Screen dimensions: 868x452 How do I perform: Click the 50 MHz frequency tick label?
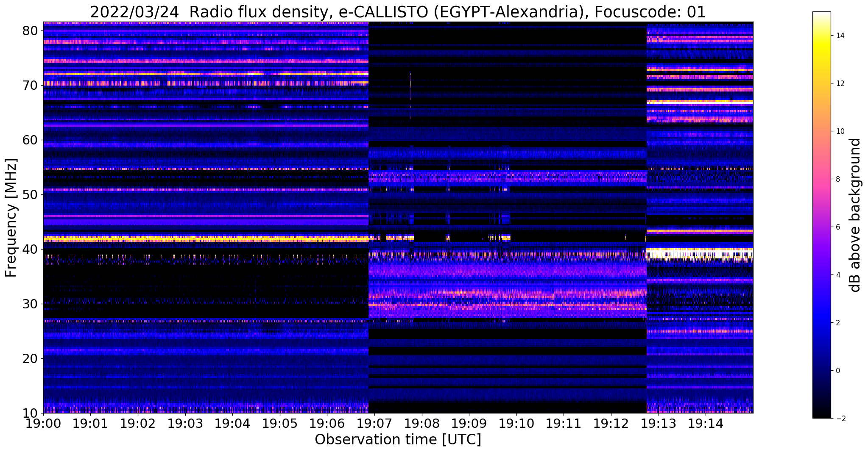click(x=31, y=194)
